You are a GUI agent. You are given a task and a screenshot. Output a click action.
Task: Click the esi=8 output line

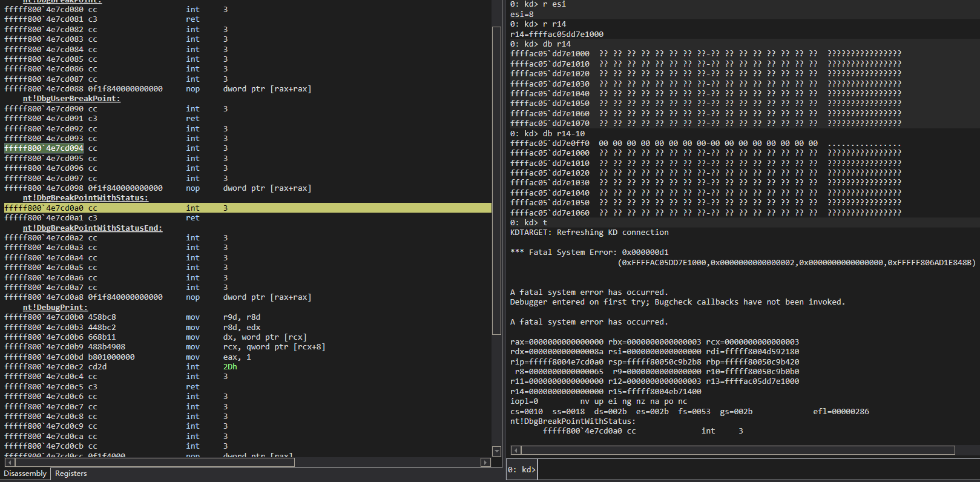pos(522,15)
